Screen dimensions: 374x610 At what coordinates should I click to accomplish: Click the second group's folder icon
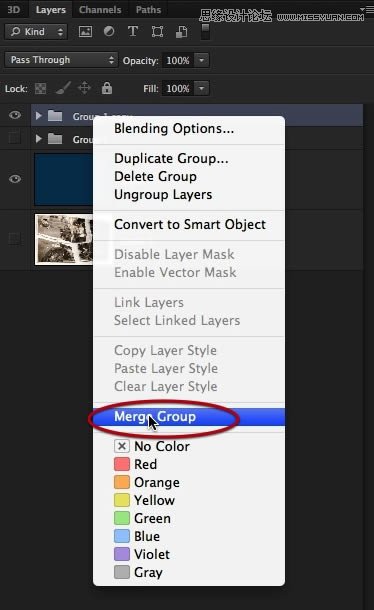pyautogui.click(x=55, y=139)
